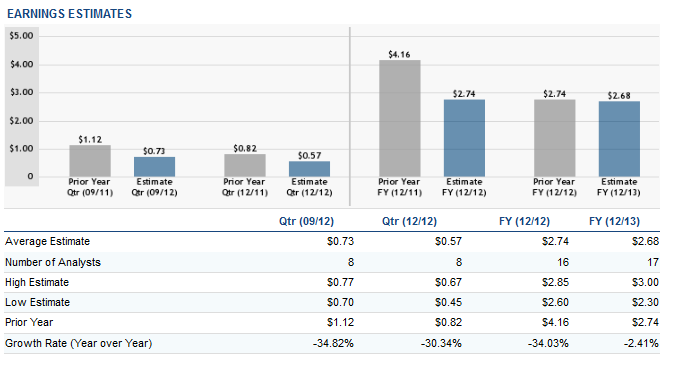
Task: Click the Qtr (12/12) column header
Action: click(x=409, y=221)
